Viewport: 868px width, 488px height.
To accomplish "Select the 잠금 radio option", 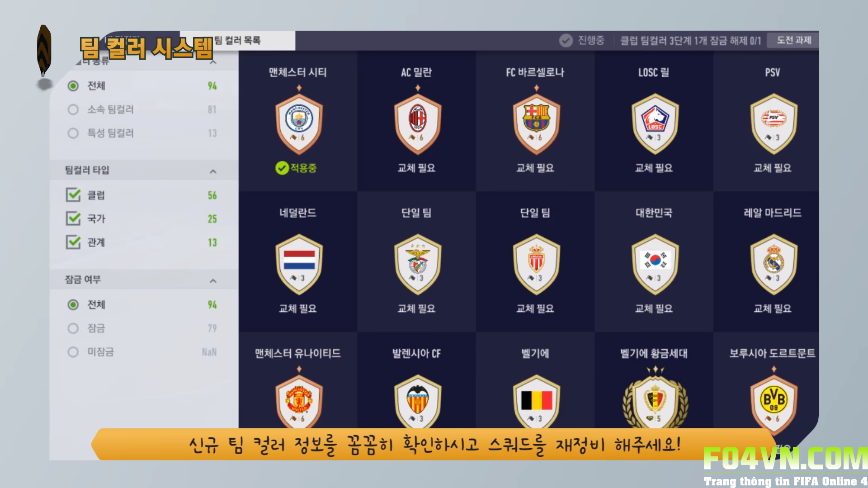I will 73,328.
